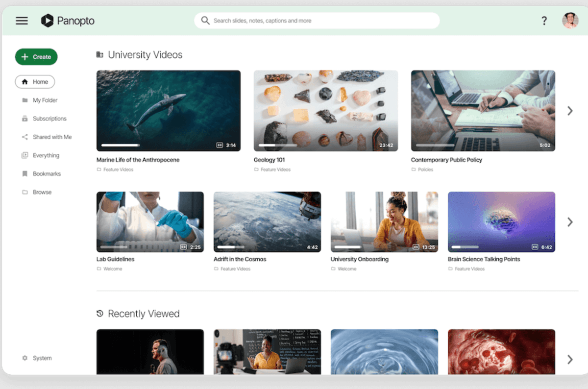588x389 pixels.
Task: Click the search magnifier icon
Action: (x=205, y=21)
